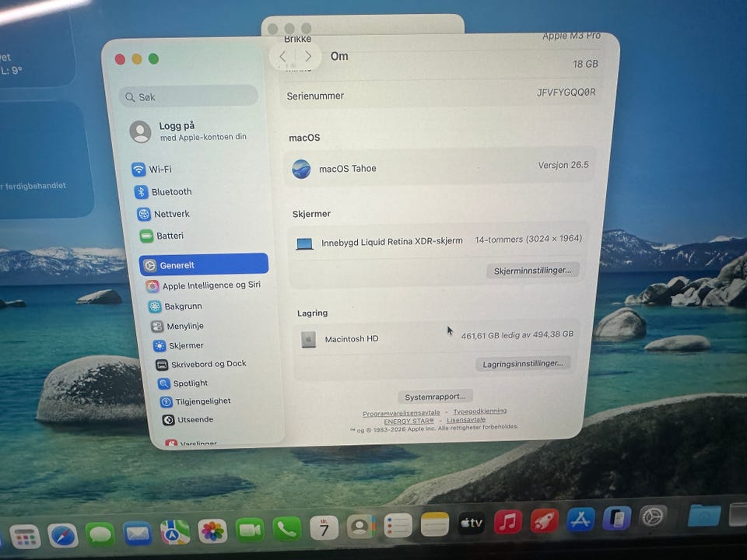Click '14-tommers (3024 × 1964)' value
Viewport: 747px width, 560px height.
[x=528, y=239]
